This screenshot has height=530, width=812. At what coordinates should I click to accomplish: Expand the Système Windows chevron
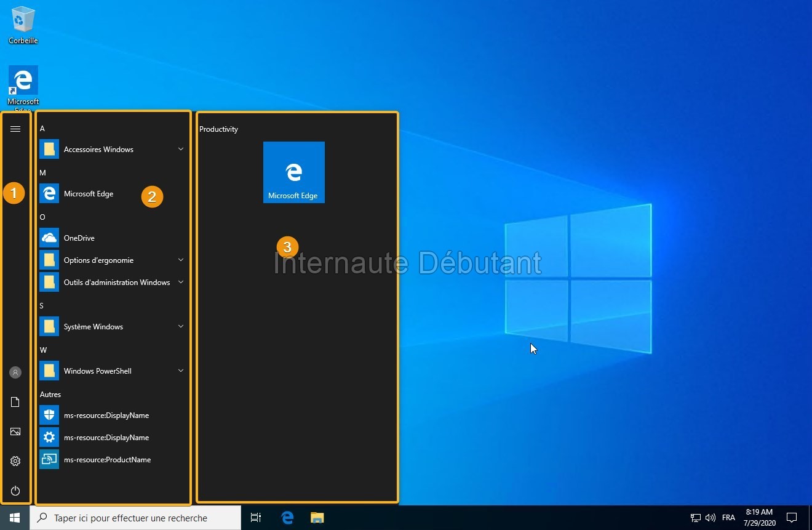pos(181,326)
